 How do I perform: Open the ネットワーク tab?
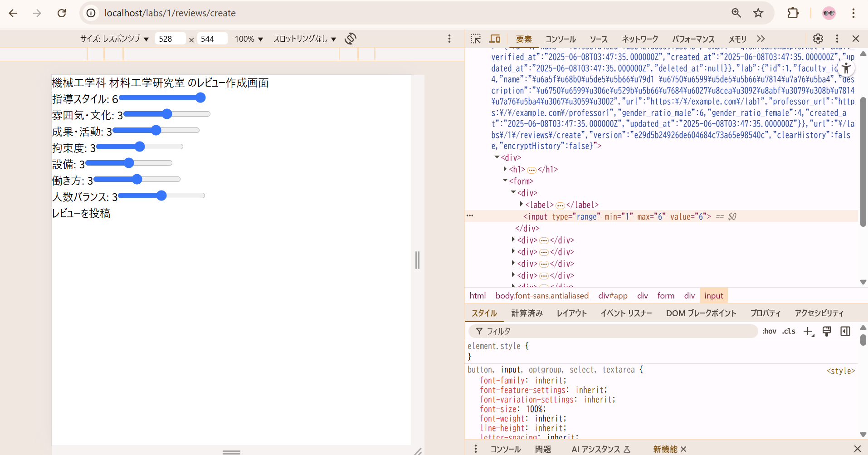[x=640, y=39]
